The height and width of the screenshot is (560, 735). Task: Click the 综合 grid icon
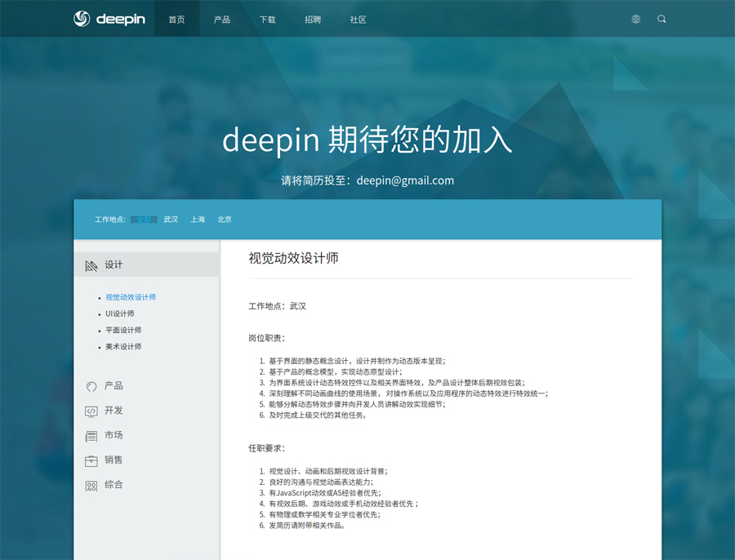click(x=91, y=486)
